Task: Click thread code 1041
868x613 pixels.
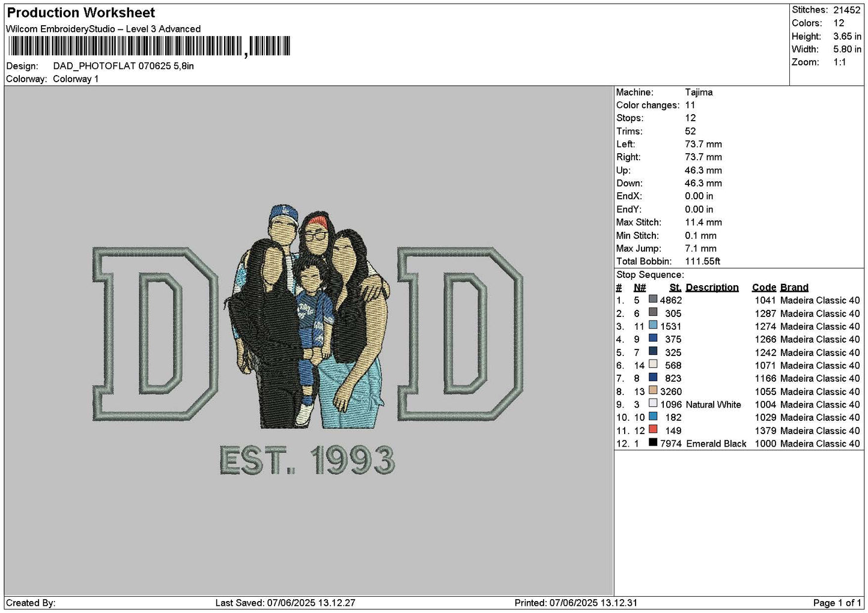Action: [x=765, y=300]
